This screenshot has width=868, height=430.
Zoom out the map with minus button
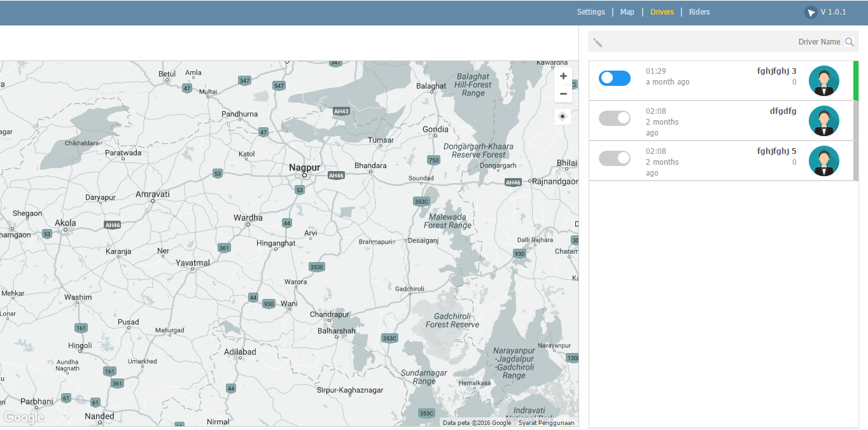(x=563, y=94)
